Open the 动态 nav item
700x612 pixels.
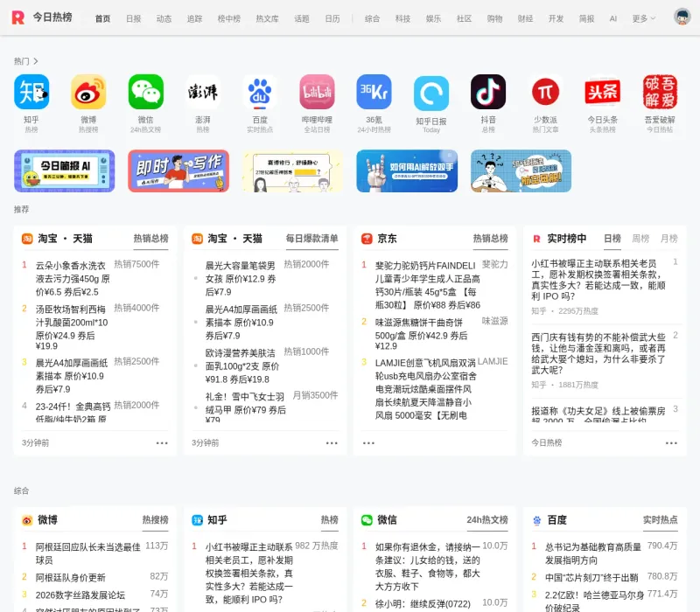[x=164, y=18]
